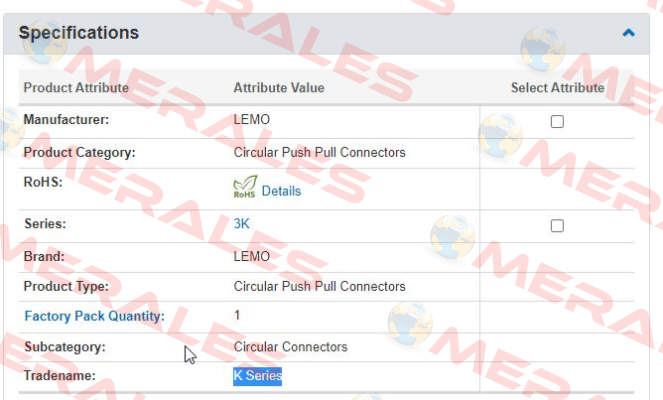The width and height of the screenshot is (663, 400).
Task: Open the RoHS Details link
Action: click(281, 191)
